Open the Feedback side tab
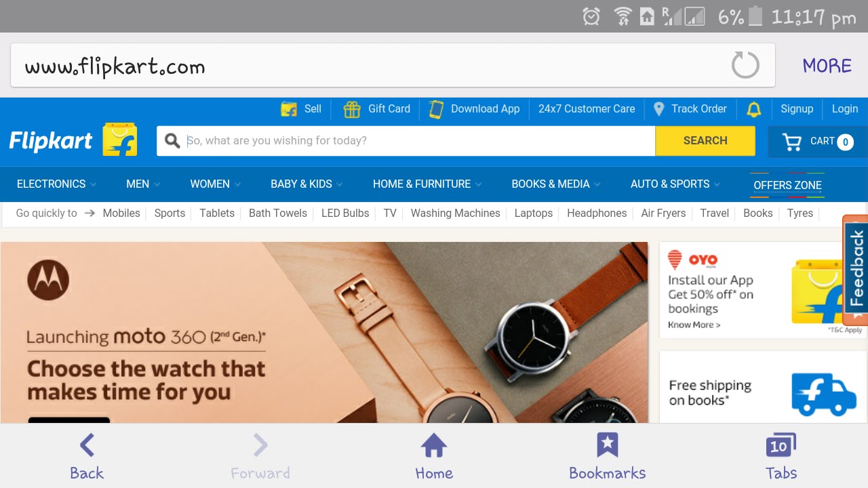The image size is (868, 488). coord(856,270)
